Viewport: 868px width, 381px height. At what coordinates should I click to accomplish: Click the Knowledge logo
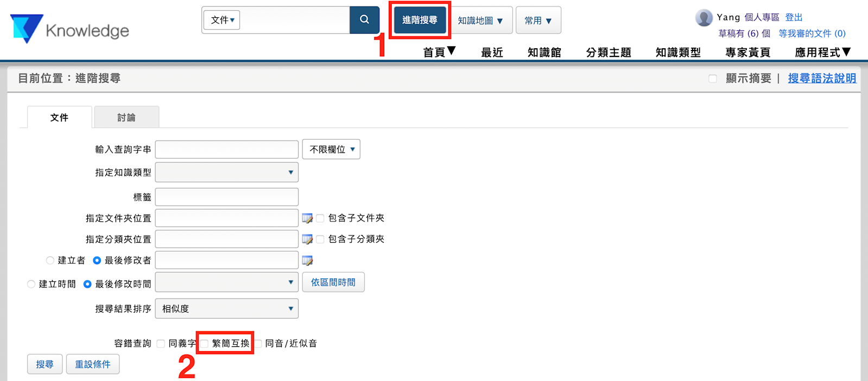(x=69, y=29)
